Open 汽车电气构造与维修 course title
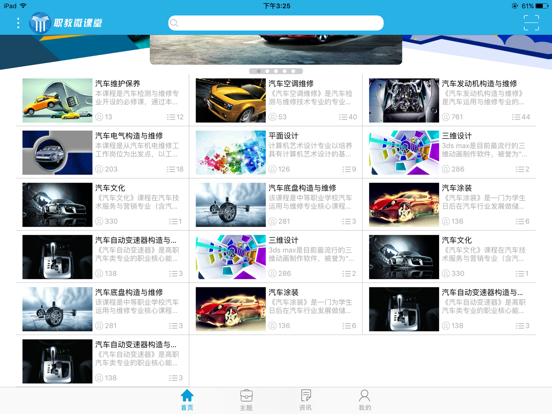This screenshot has height=414, width=552. click(x=129, y=136)
